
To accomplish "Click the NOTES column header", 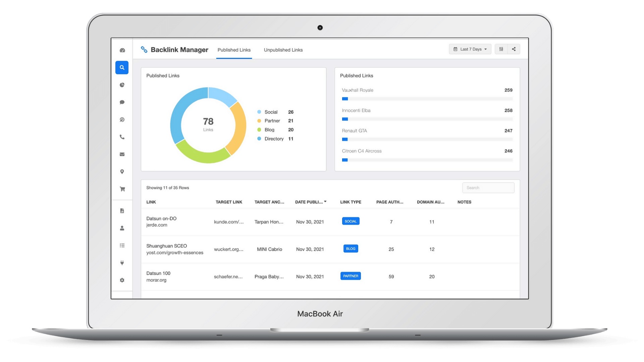I will pos(464,202).
